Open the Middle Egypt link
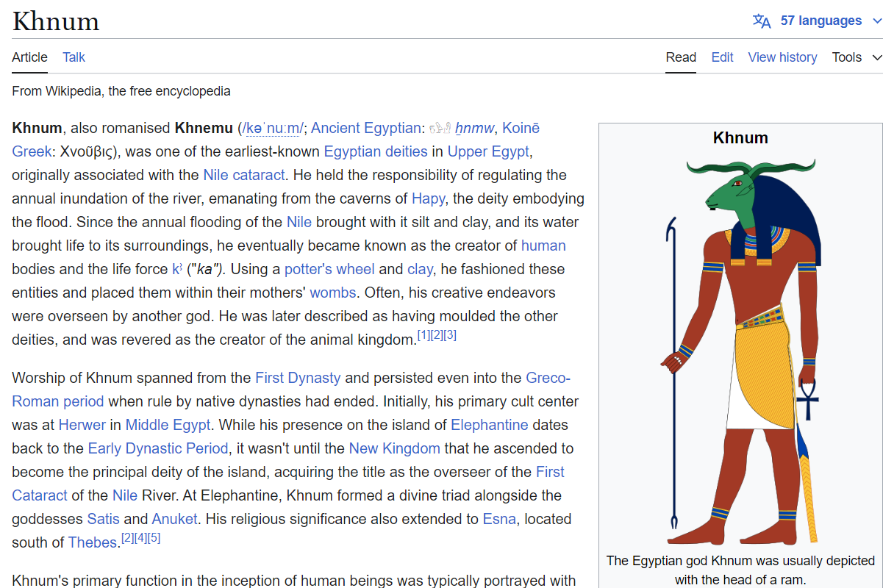This screenshot has width=883, height=588. (x=168, y=425)
